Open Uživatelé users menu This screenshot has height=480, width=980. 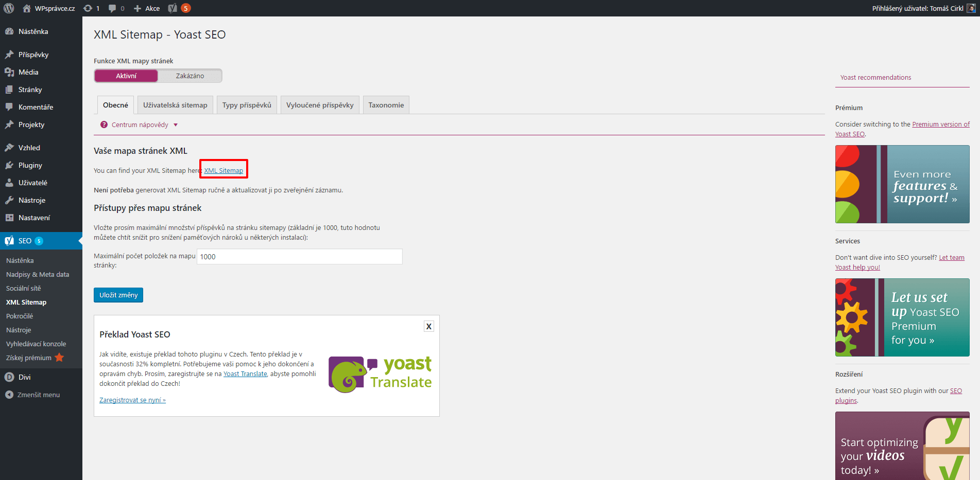(x=41, y=183)
